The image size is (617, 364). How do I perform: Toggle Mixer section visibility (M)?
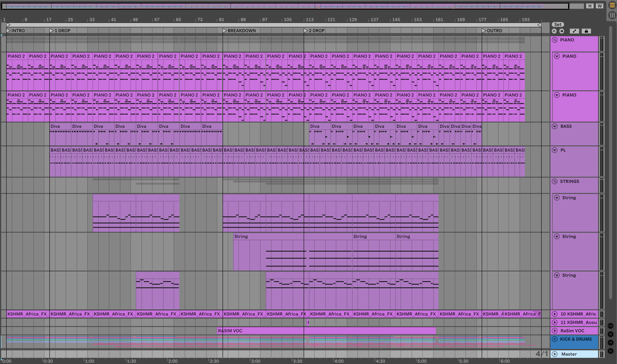pos(610,343)
